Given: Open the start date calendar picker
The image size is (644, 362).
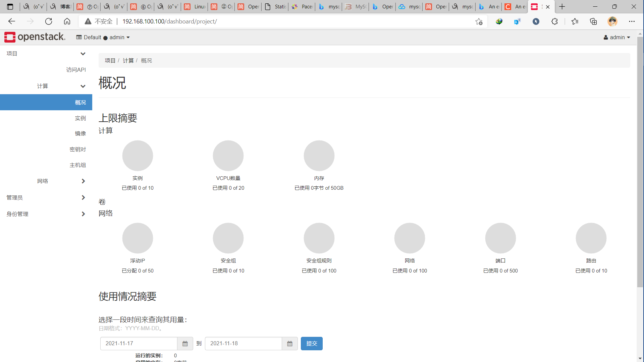Looking at the screenshot, I should (x=185, y=344).
